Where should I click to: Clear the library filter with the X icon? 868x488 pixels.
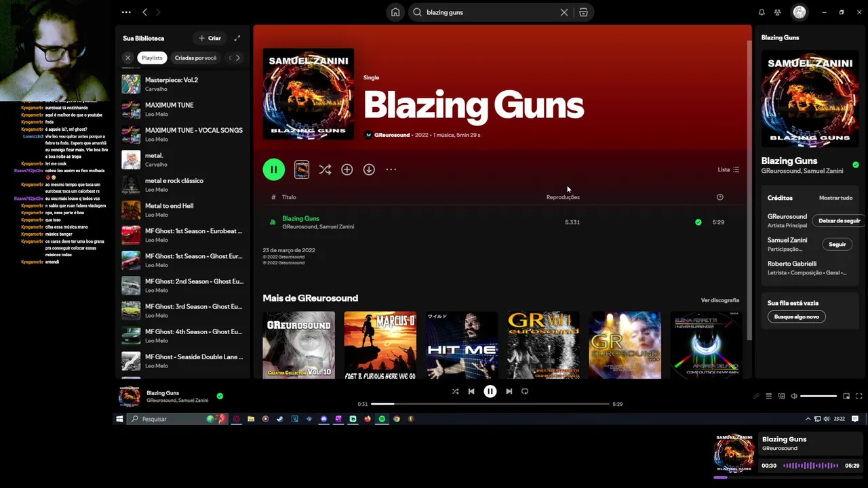[127, 58]
